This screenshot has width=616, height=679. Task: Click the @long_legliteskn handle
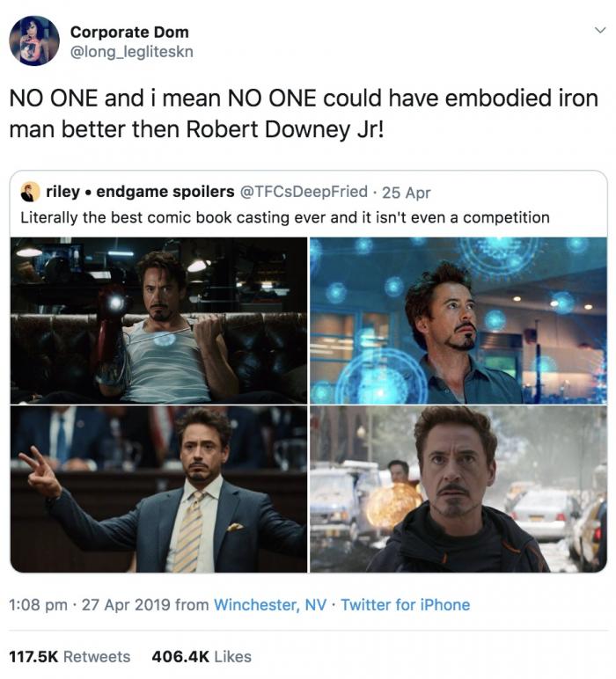pos(131,52)
